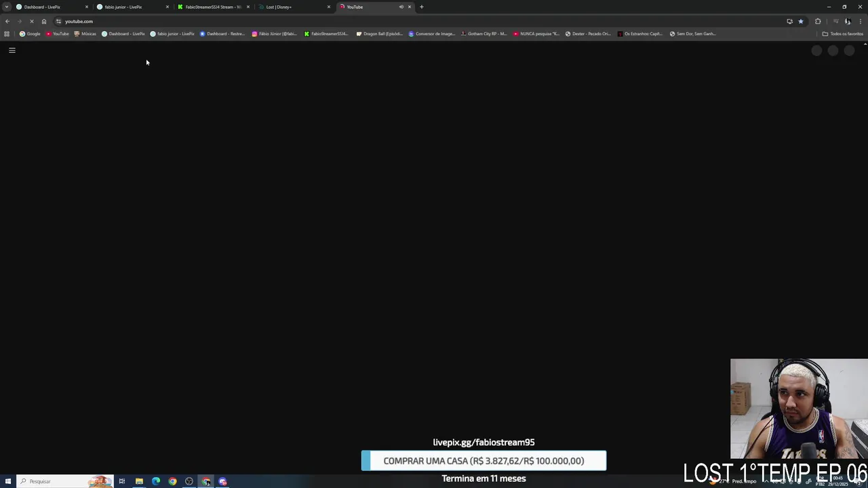868x488 pixels.
Task: Open the Extensions puzzle icon
Action: (818, 21)
